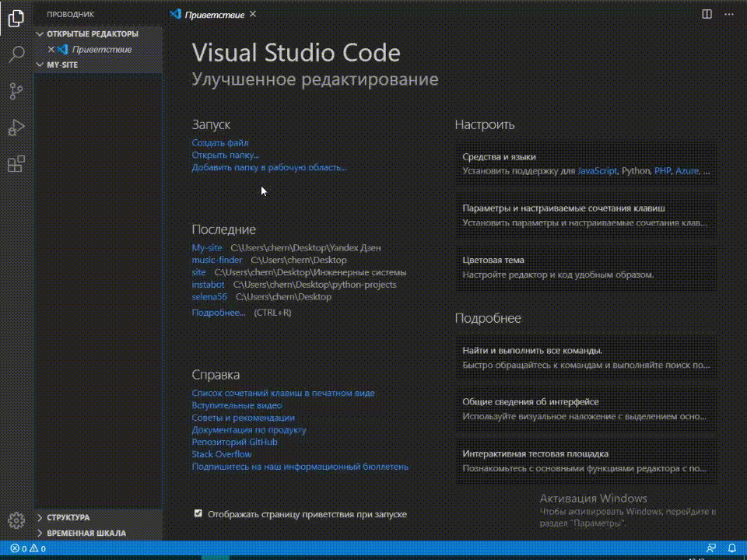The height and width of the screenshot is (560, 747).
Task: Click the split editor icon
Action: (707, 14)
